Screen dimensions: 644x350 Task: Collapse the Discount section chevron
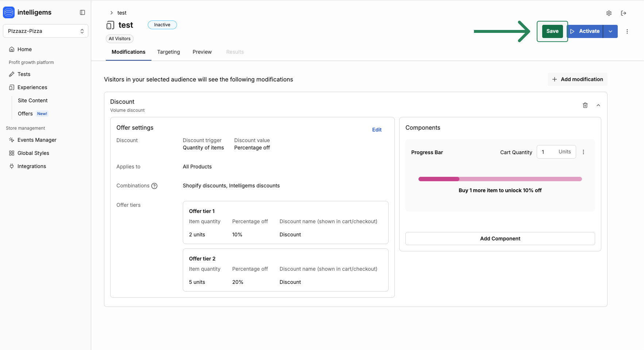598,105
